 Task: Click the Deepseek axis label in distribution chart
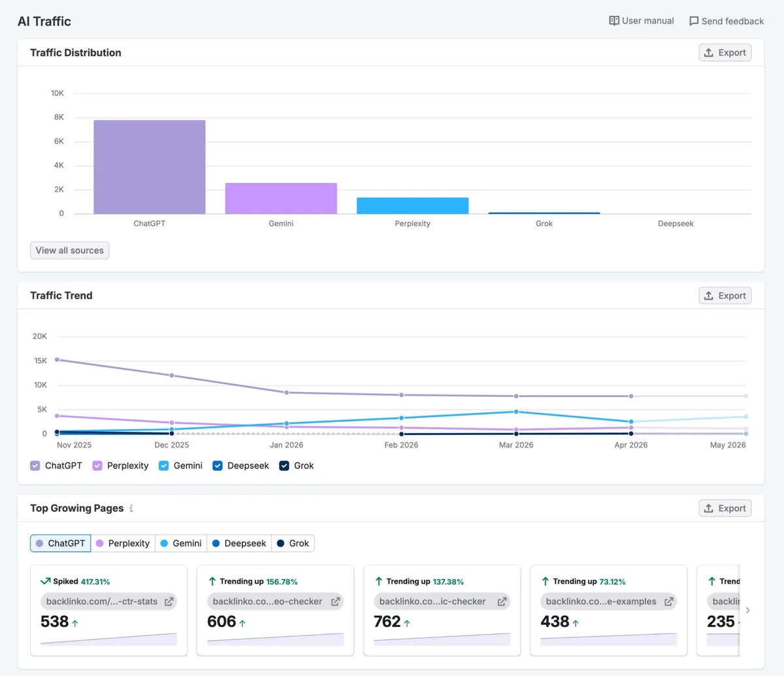click(676, 223)
